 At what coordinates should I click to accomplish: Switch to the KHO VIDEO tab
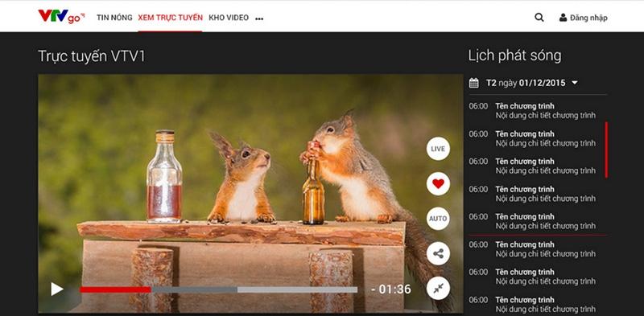click(229, 18)
